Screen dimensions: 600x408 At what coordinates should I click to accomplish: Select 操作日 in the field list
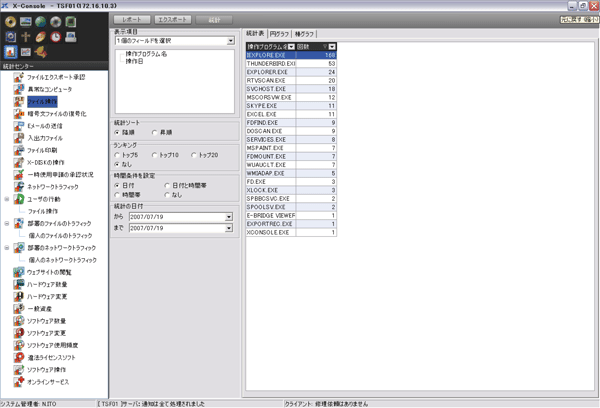tap(134, 61)
